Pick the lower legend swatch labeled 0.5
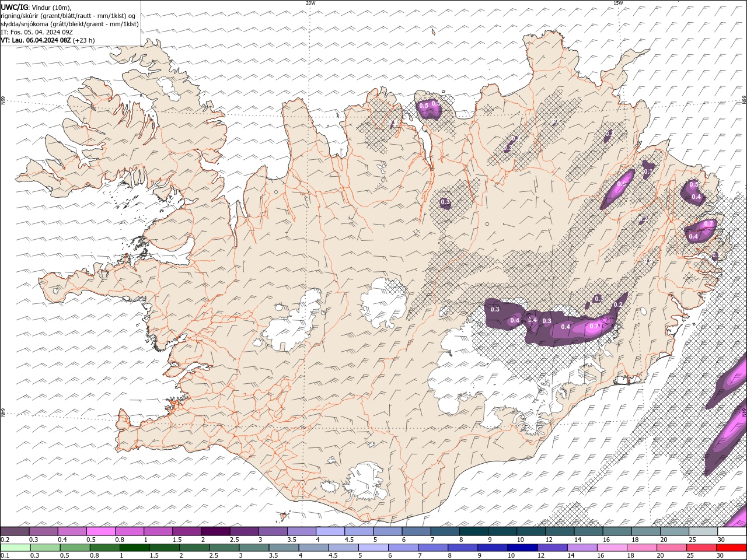Image resolution: width=747 pixels, height=560 pixels. 75,548
